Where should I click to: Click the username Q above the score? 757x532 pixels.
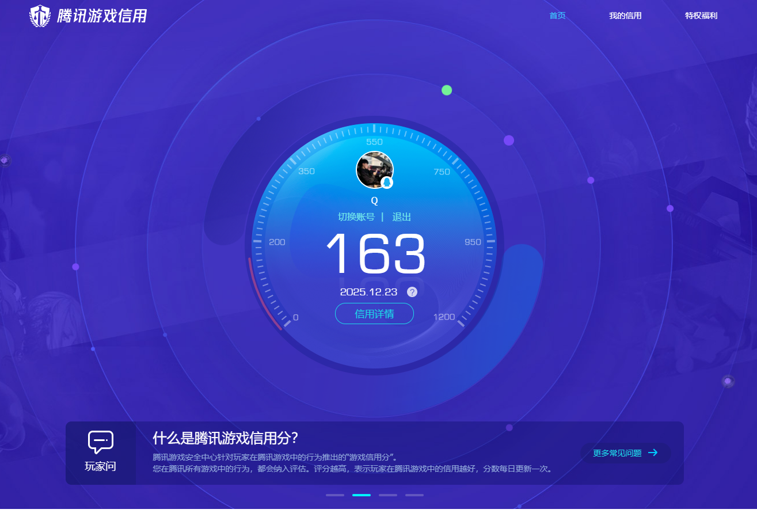(375, 200)
